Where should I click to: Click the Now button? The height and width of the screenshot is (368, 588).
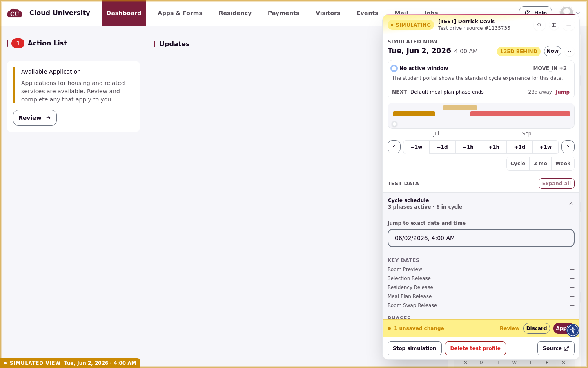tap(552, 51)
